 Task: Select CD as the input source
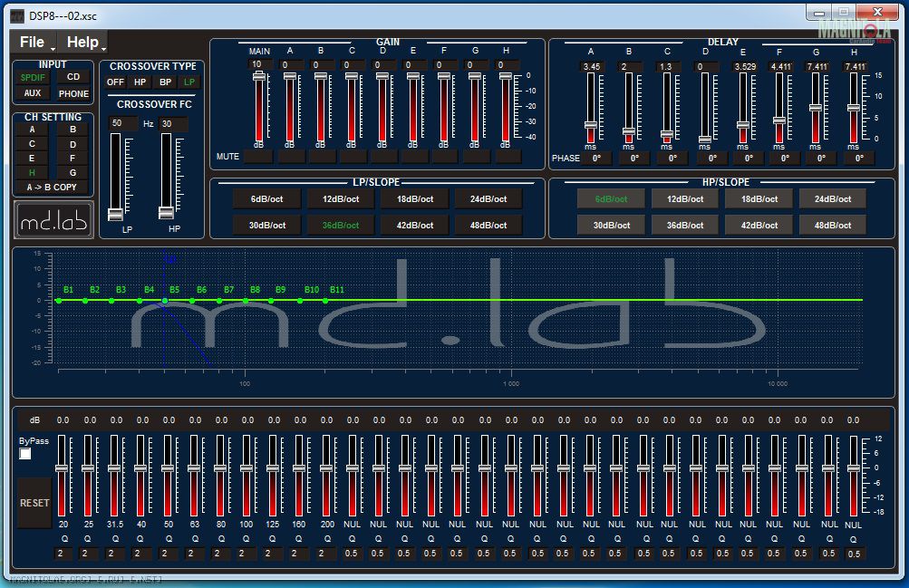point(73,76)
